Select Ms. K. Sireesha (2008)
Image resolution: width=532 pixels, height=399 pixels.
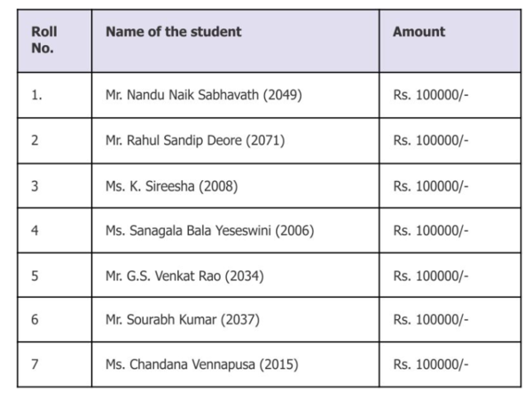pyautogui.click(x=171, y=186)
